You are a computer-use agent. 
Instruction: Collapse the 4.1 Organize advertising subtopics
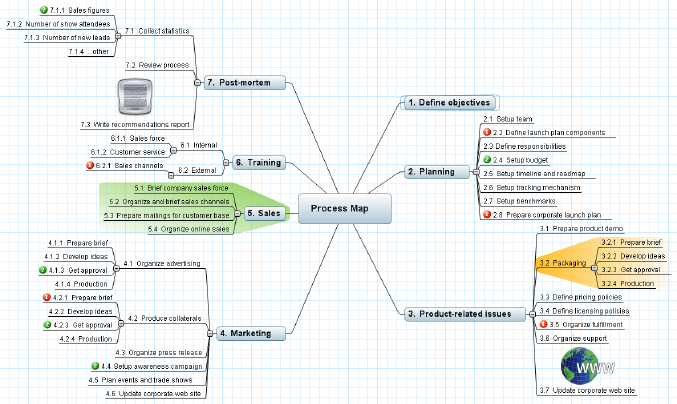pyautogui.click(x=116, y=268)
